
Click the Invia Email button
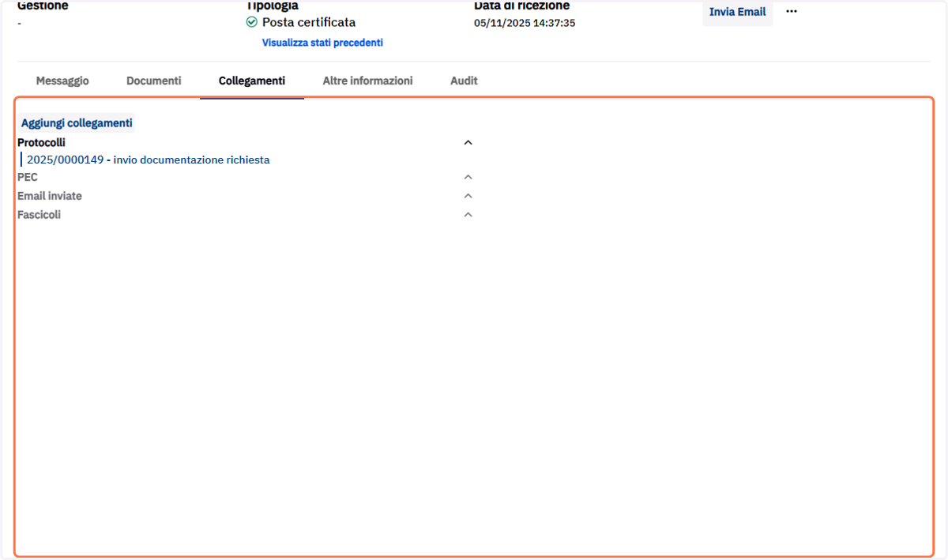click(738, 12)
